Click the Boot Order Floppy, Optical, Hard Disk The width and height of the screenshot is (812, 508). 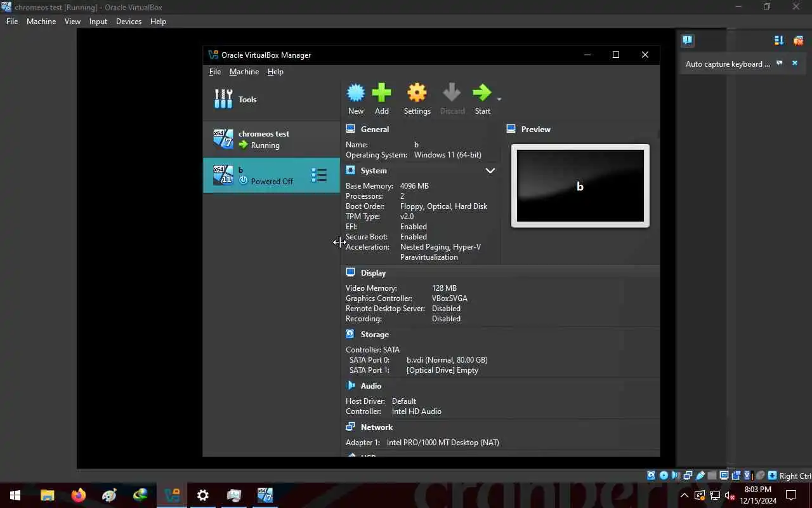(x=443, y=206)
